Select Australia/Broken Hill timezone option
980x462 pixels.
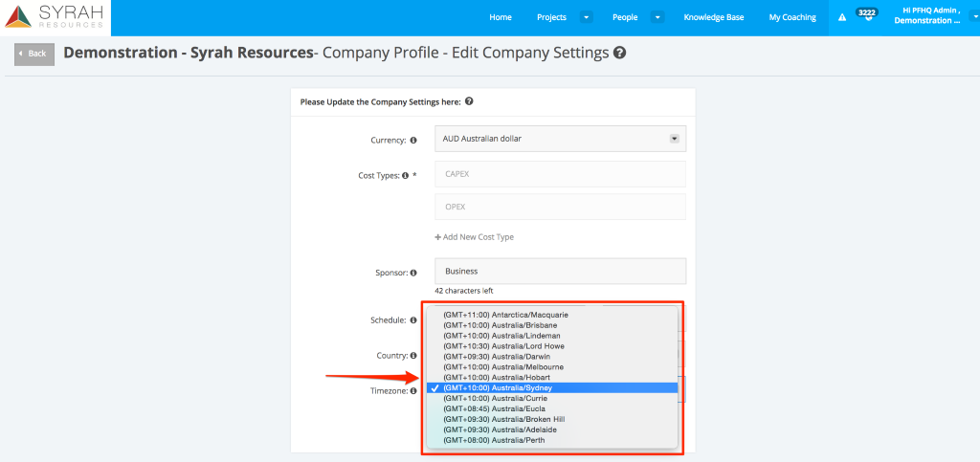tap(552, 419)
